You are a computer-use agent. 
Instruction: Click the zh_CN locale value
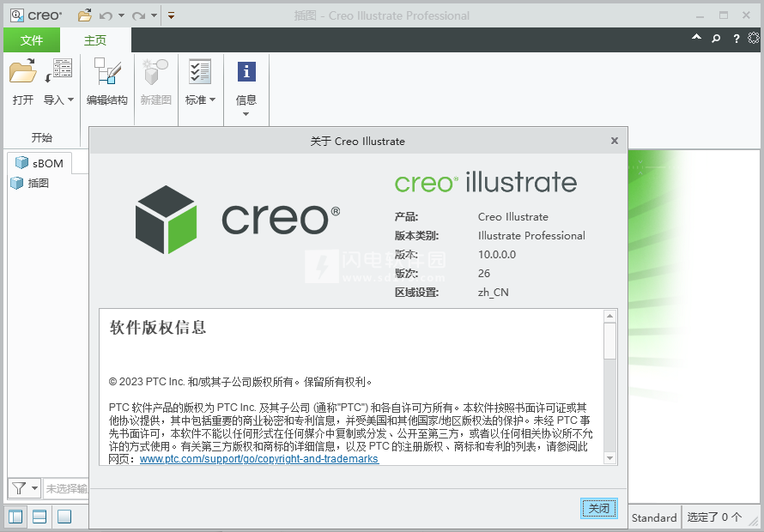pyautogui.click(x=493, y=293)
